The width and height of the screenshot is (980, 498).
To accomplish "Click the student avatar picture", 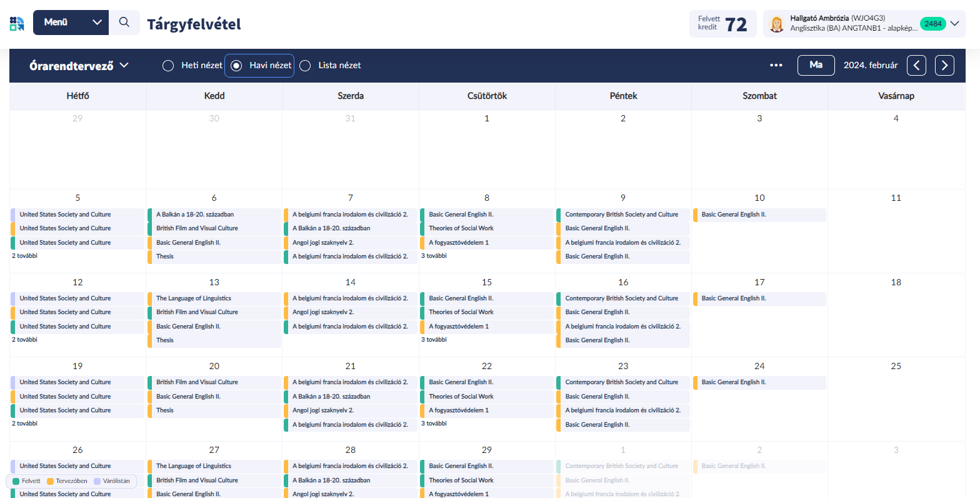I will [x=776, y=24].
